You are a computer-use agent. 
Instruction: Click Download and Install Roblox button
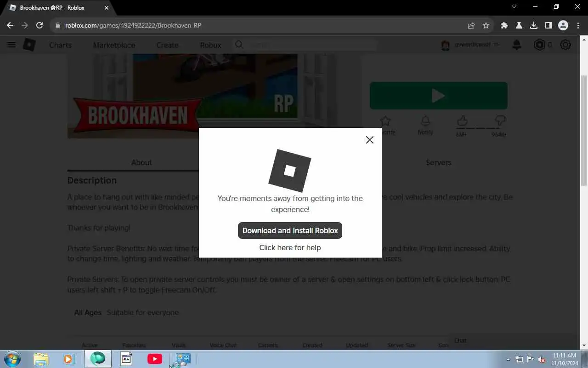point(290,230)
